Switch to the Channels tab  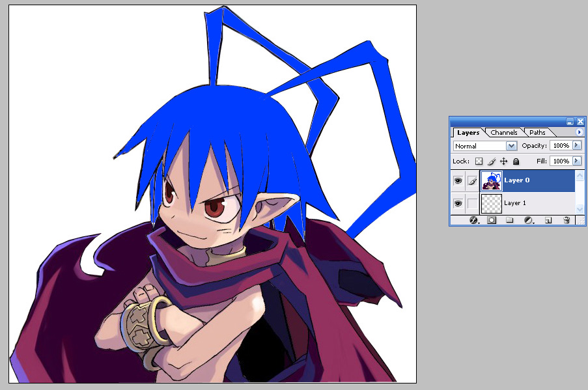503,132
